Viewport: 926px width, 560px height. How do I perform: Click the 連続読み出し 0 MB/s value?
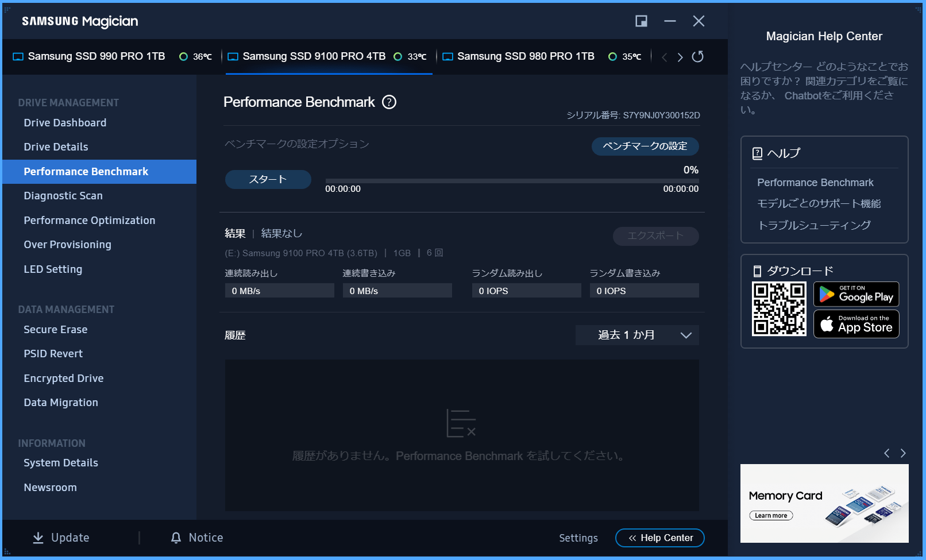click(x=279, y=291)
